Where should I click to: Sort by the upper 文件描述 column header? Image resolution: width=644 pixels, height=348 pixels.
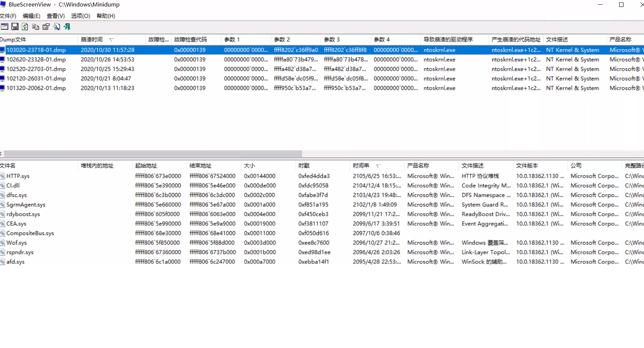point(575,40)
